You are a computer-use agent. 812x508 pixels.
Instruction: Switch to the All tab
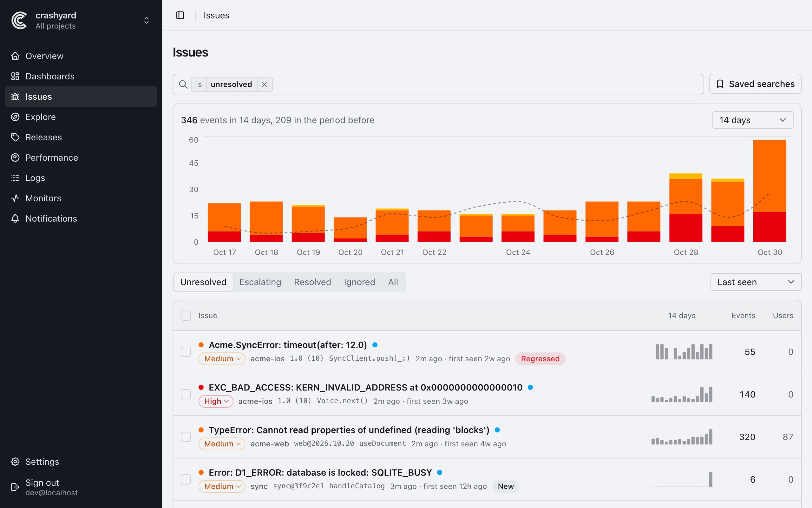(x=393, y=282)
